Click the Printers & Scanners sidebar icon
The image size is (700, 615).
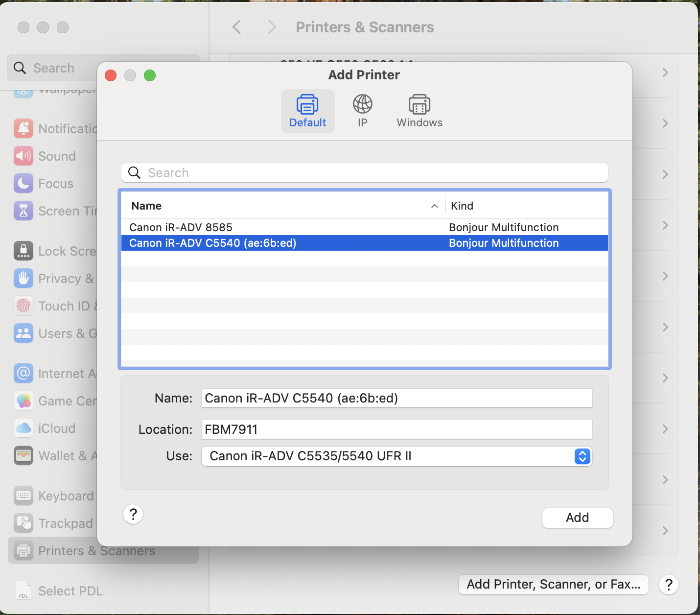pos(23,550)
